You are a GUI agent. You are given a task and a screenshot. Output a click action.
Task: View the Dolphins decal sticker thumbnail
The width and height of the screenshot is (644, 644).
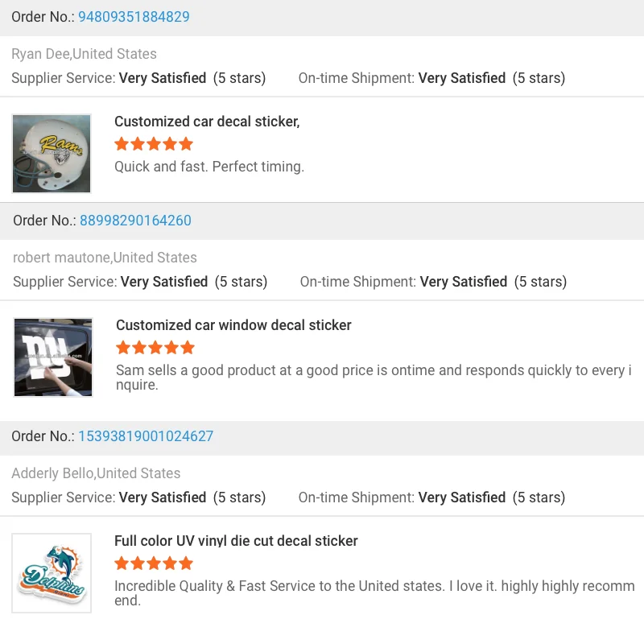52,573
